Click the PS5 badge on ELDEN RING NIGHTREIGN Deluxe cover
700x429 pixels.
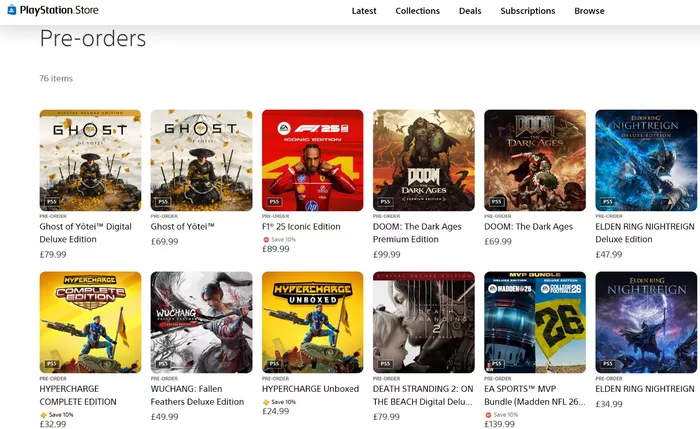pyautogui.click(x=608, y=202)
